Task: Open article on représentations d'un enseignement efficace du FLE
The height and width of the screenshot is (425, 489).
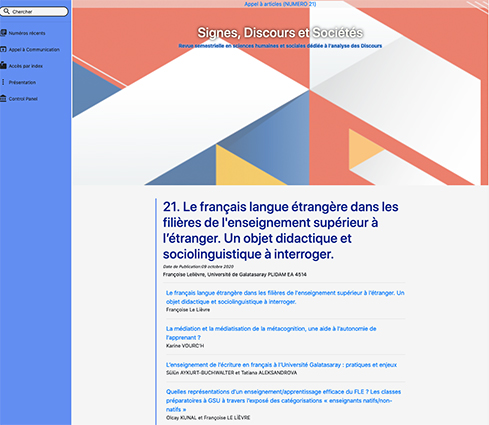Action: [x=283, y=400]
